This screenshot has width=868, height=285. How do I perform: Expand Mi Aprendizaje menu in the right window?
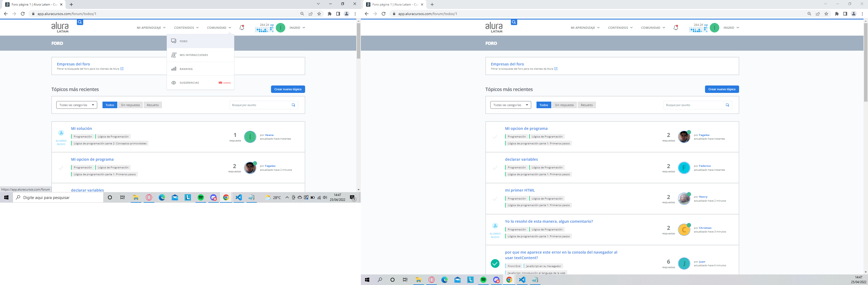coord(585,28)
